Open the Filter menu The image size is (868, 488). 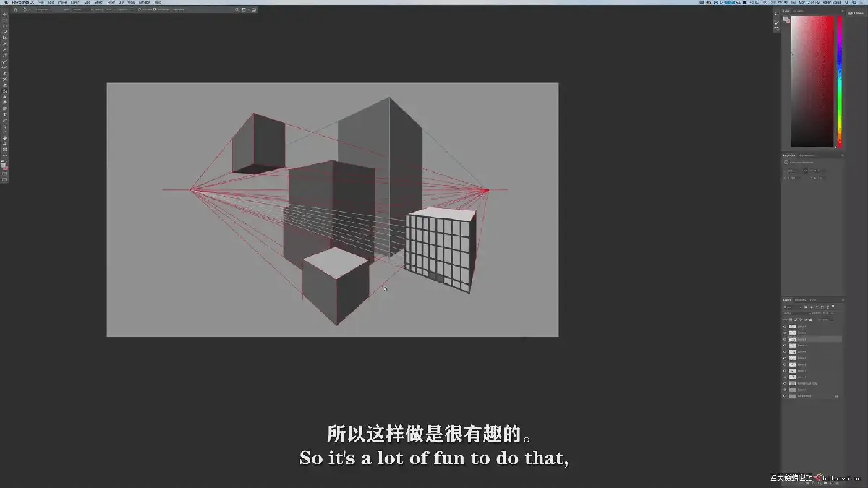[x=111, y=2]
